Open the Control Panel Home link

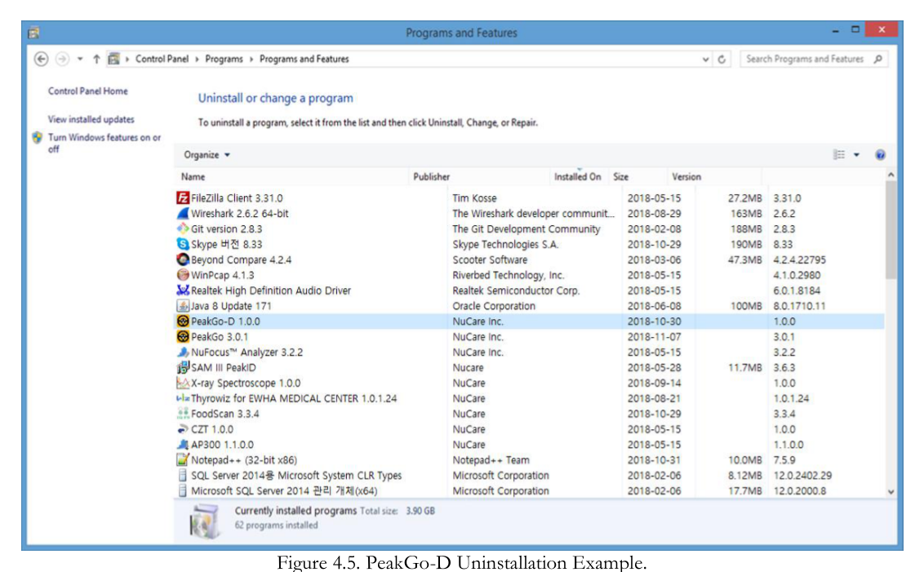point(88,91)
